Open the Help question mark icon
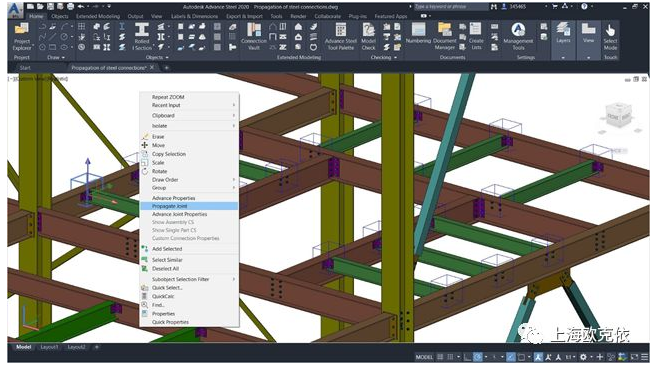 pyautogui.click(x=584, y=6)
